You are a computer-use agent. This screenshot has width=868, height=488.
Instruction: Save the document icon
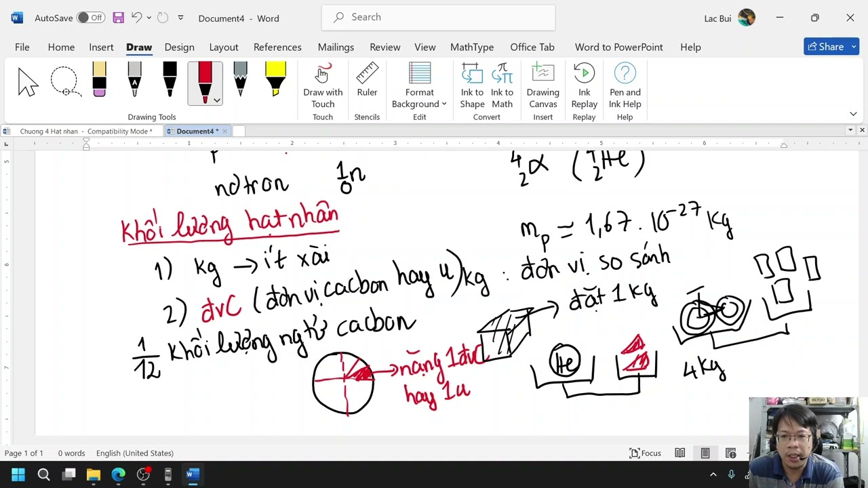coord(118,18)
